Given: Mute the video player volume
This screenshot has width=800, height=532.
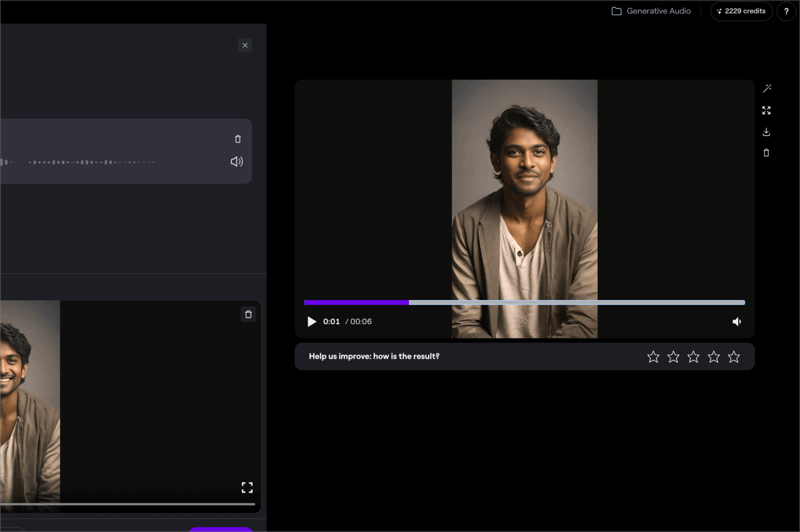Looking at the screenshot, I should (x=736, y=322).
